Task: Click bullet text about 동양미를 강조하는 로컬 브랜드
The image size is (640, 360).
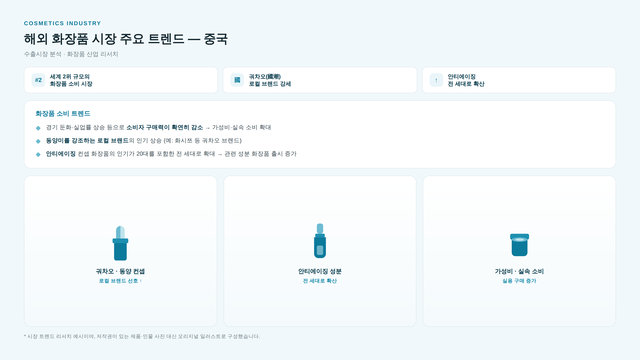Action: tap(144, 140)
